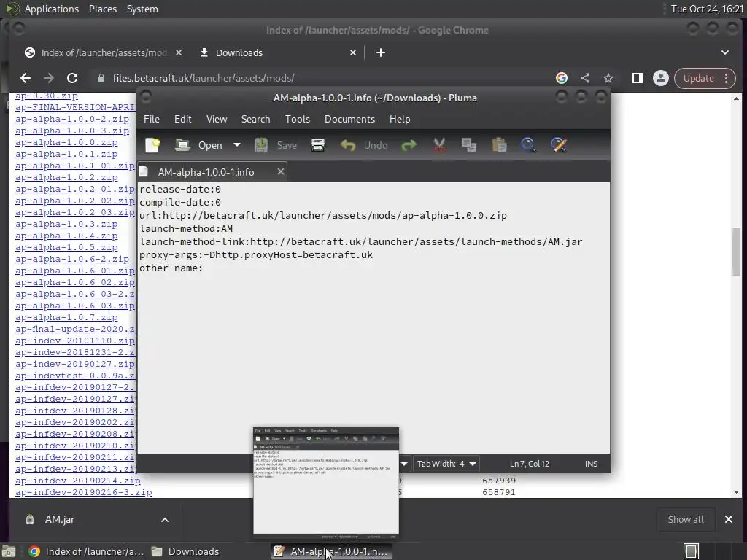This screenshot has width=747, height=560.
Task: Open the Places menu in top panel
Action: [102, 9]
